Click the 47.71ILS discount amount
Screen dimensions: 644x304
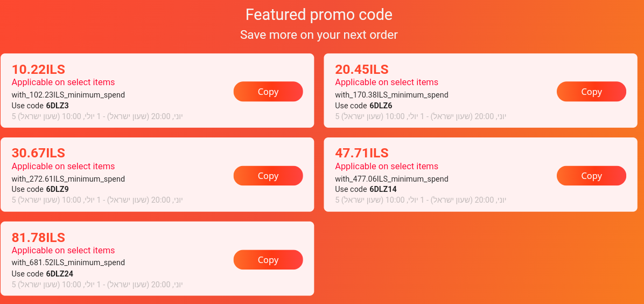click(362, 154)
